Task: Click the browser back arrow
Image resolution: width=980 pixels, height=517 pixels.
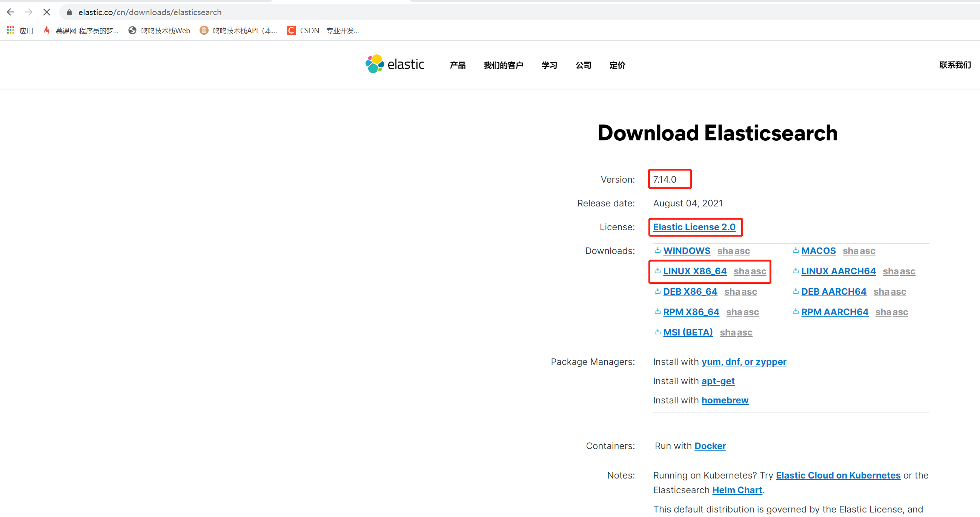Action: pos(10,12)
